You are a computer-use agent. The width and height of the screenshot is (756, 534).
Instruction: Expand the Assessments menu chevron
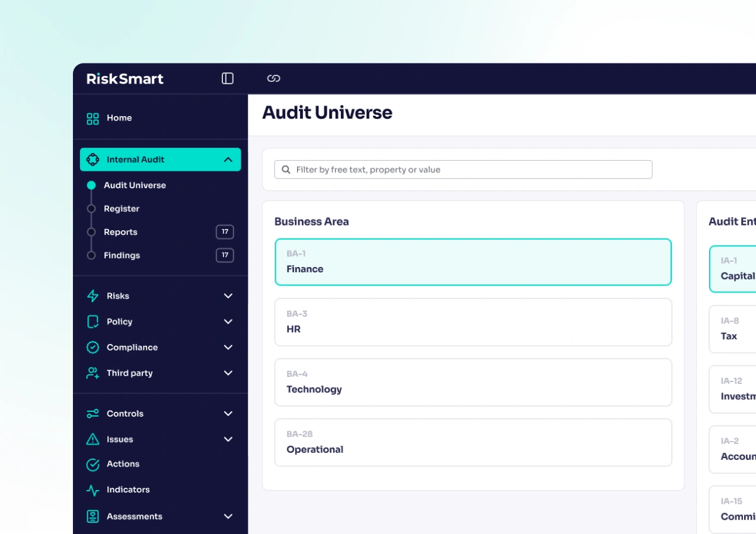pyautogui.click(x=228, y=516)
